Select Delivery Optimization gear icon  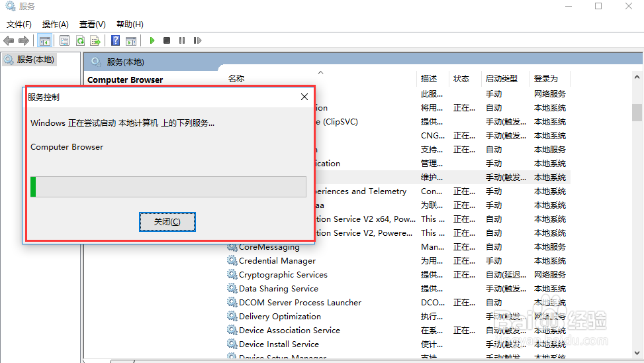click(x=232, y=317)
